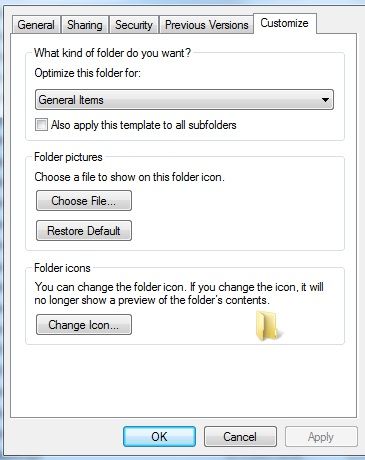Click the greyed-out Apply button

pos(321,437)
